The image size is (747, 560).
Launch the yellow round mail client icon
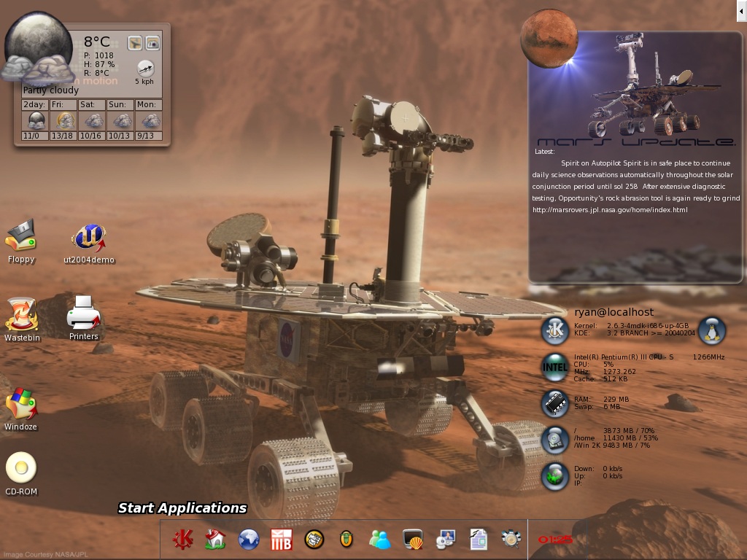click(x=314, y=539)
